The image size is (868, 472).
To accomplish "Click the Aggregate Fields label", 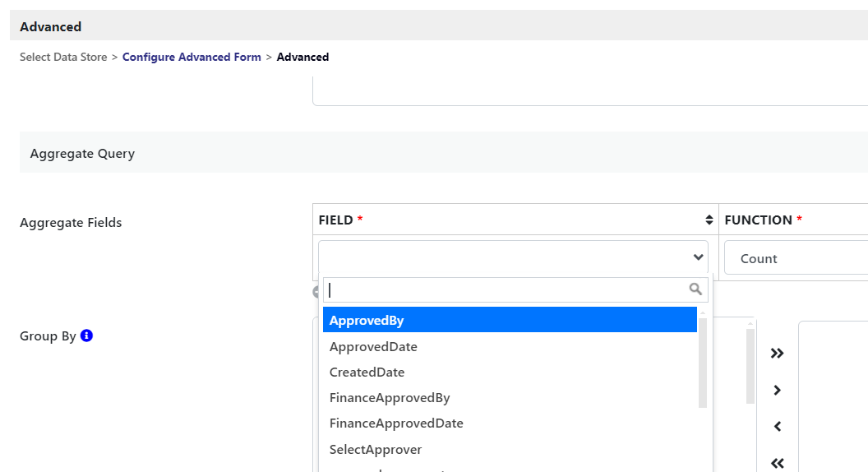I will point(71,223).
